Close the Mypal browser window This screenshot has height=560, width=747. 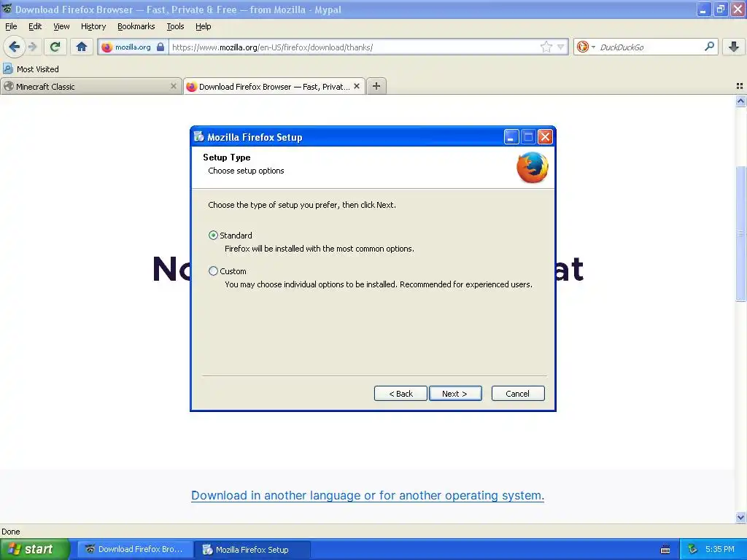738,9
